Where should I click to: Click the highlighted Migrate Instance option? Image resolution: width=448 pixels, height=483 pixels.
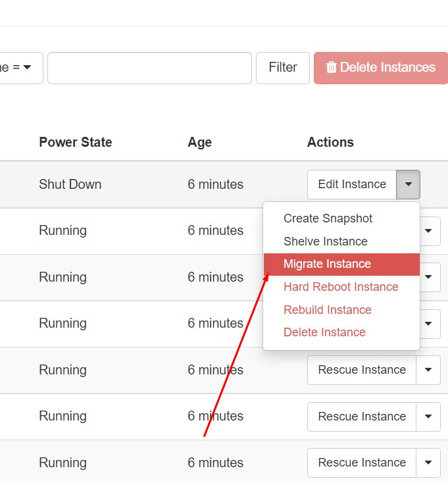pyautogui.click(x=327, y=264)
